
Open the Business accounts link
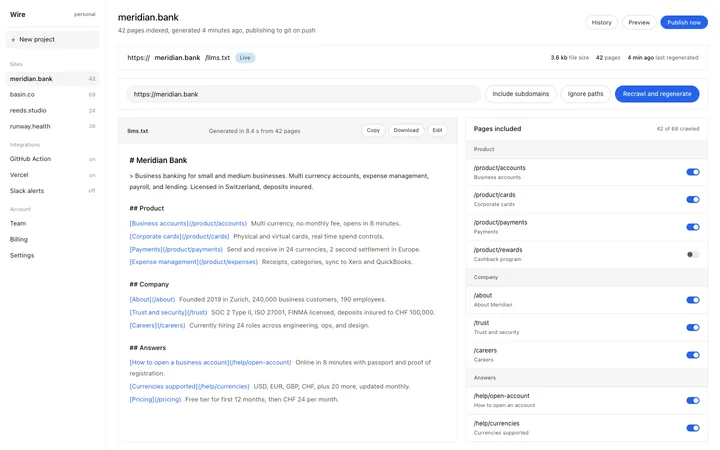188,224
